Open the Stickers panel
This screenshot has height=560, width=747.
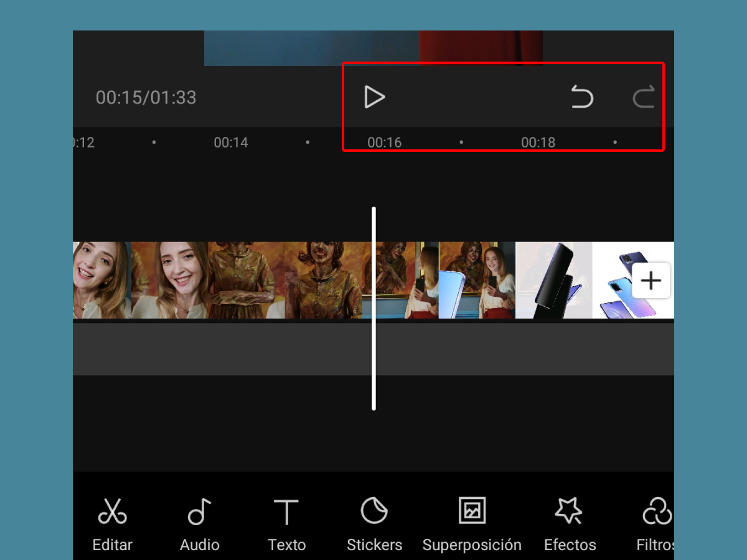point(374,523)
